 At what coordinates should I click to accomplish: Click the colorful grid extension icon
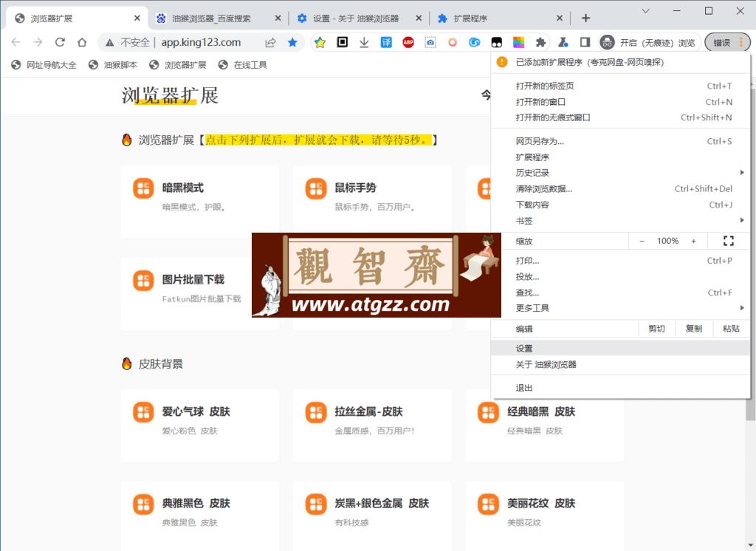(x=518, y=42)
